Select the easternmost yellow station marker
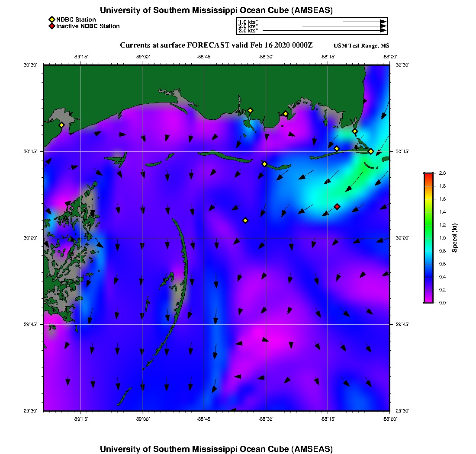476x454 pixels. coord(371,151)
